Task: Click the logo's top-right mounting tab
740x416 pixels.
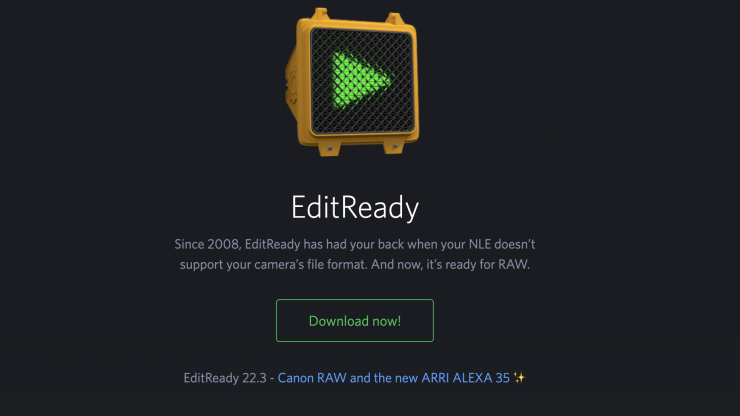Action: [395, 18]
